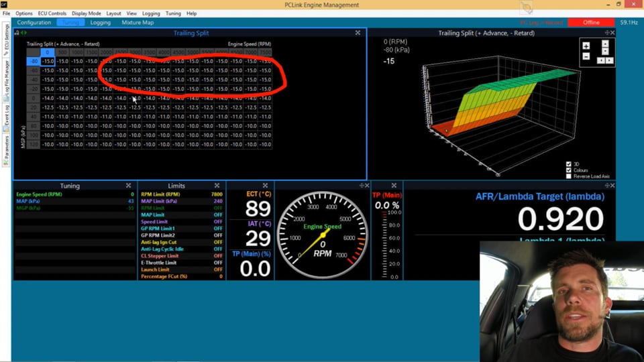Close the Engine Speed gauge panel
This screenshot has height=362, width=644.
pos(367,186)
